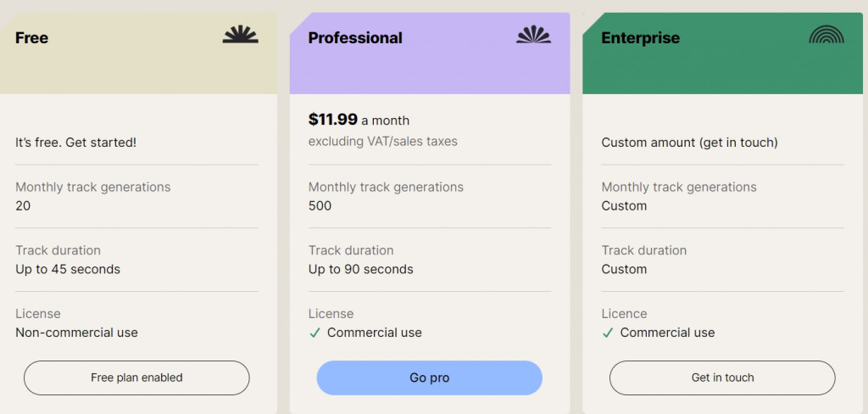Click the excluding VAT/sales taxes note
Image resolution: width=868 pixels, height=414 pixels.
coord(382,142)
